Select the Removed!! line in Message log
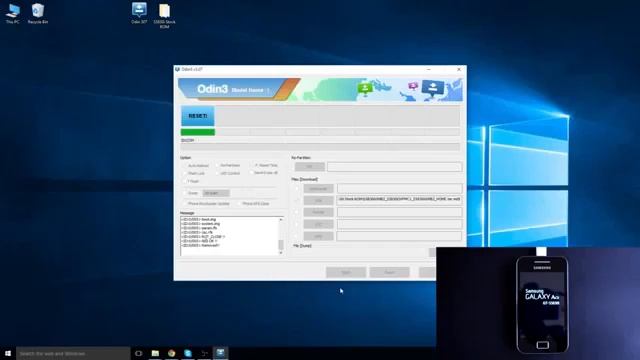Viewport: 640px width, 360px height. click(x=201, y=246)
